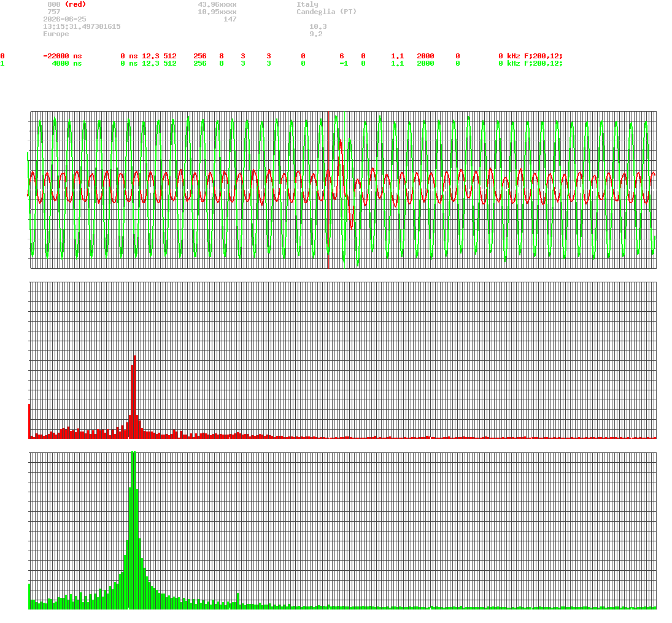Viewport: 672px width, 623px height.
Task: Click the value "10.3" in header
Action: (x=318, y=26)
